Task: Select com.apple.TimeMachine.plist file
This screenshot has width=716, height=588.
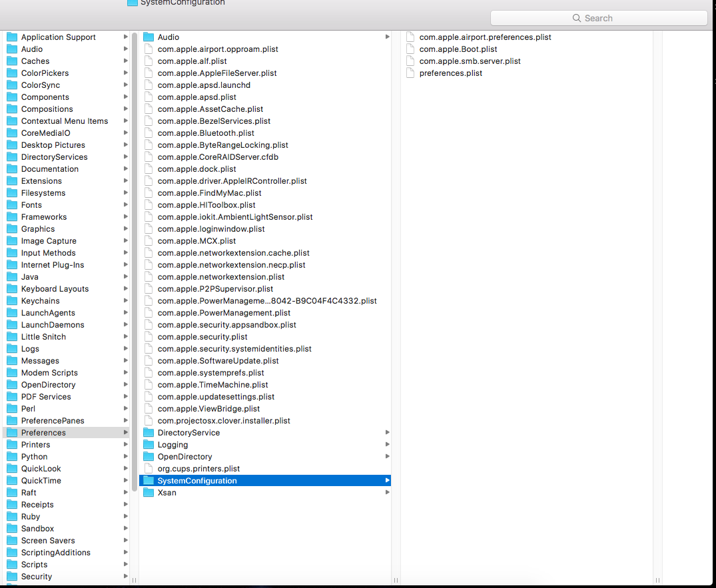Action: click(x=212, y=385)
